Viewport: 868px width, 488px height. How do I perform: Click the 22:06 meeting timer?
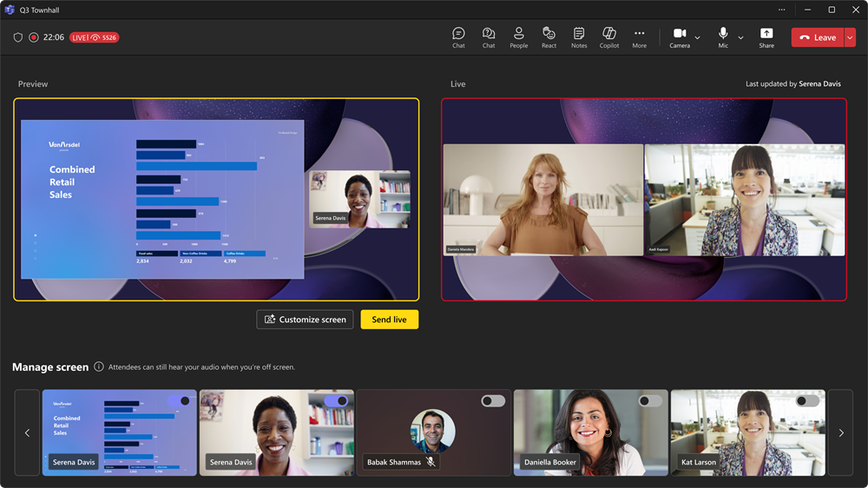click(x=54, y=37)
